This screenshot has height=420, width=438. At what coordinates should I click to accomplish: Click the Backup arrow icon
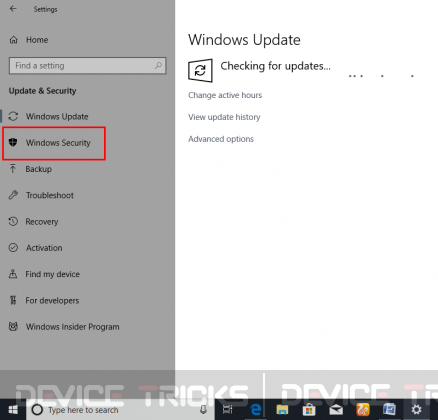click(13, 169)
